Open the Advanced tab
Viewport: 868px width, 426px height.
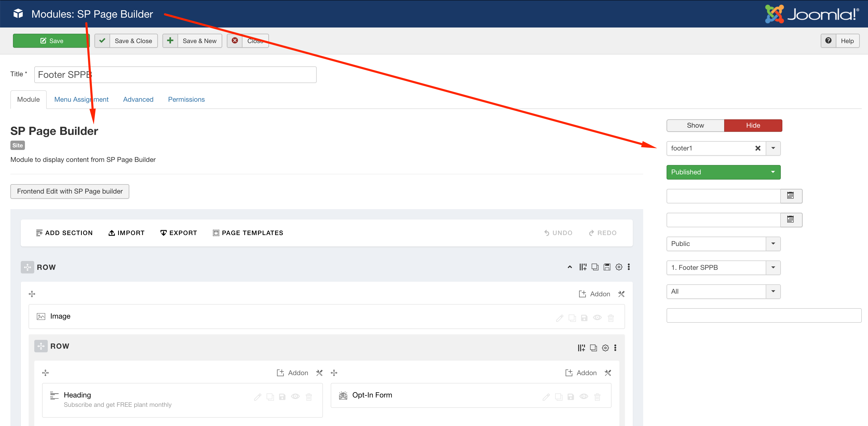pyautogui.click(x=138, y=99)
